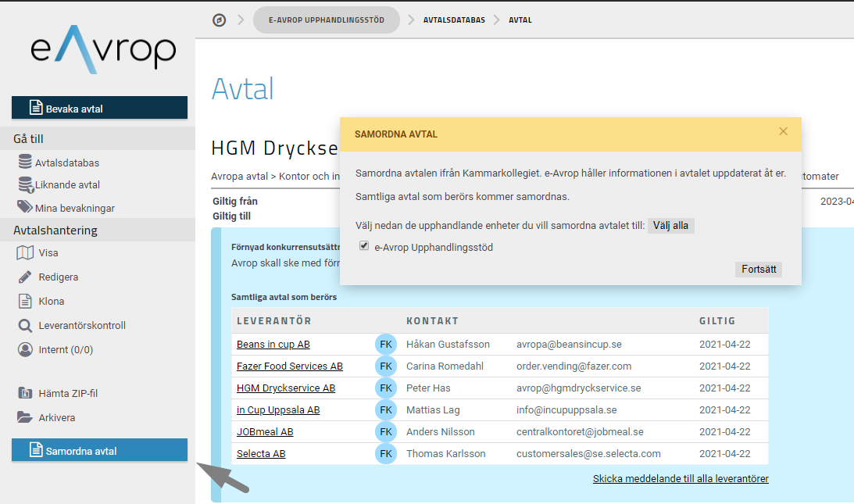Select Klona under Avtalshantering

pyautogui.click(x=52, y=302)
